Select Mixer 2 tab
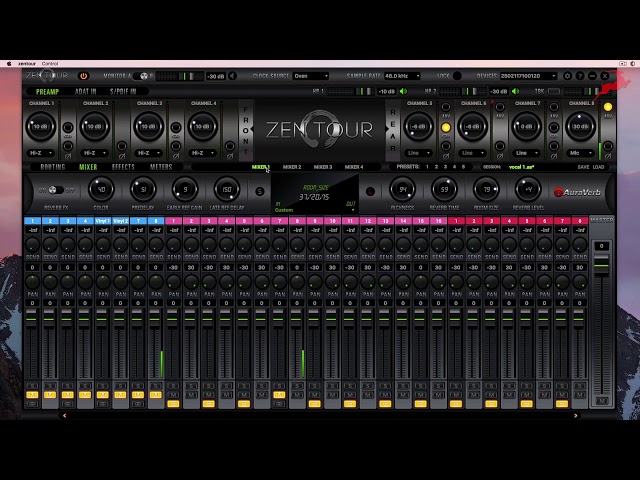Image resolution: width=640 pixels, height=480 pixels. [292, 167]
